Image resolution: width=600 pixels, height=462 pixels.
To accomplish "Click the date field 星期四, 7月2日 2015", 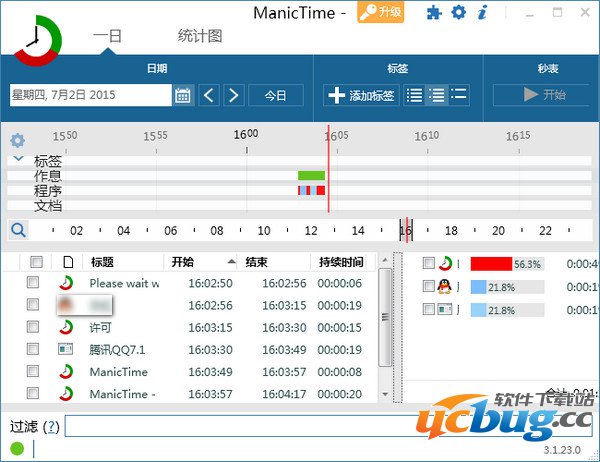I will [90, 95].
